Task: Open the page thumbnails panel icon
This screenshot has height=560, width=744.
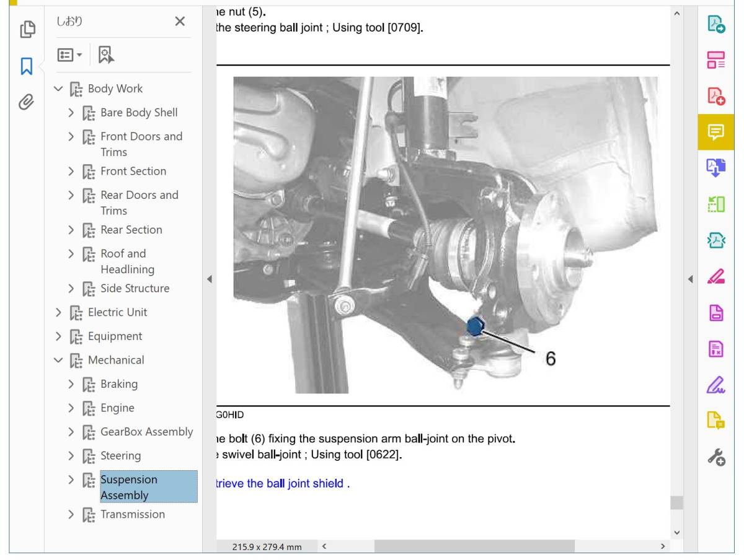Action: click(x=27, y=28)
